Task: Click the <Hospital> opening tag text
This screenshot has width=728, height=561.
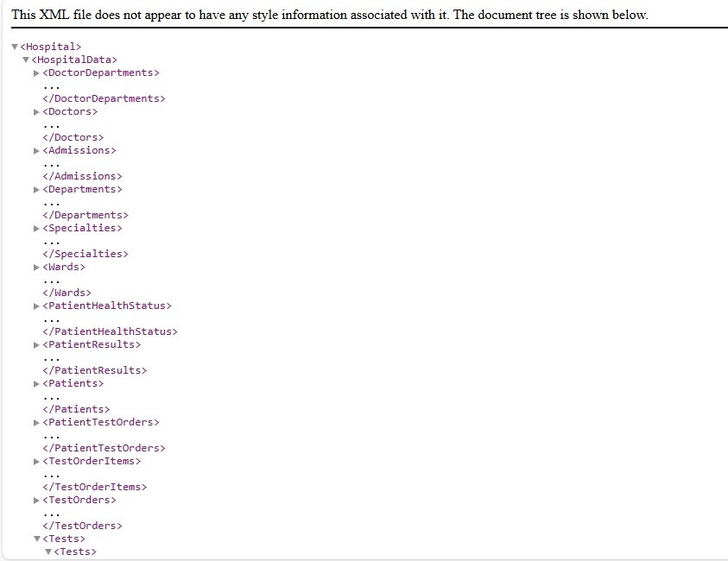Action: (51, 47)
